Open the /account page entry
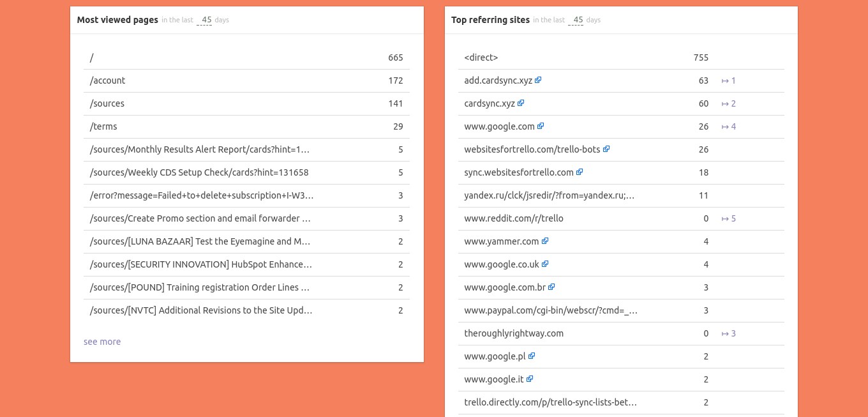The width and height of the screenshot is (868, 417). point(108,80)
